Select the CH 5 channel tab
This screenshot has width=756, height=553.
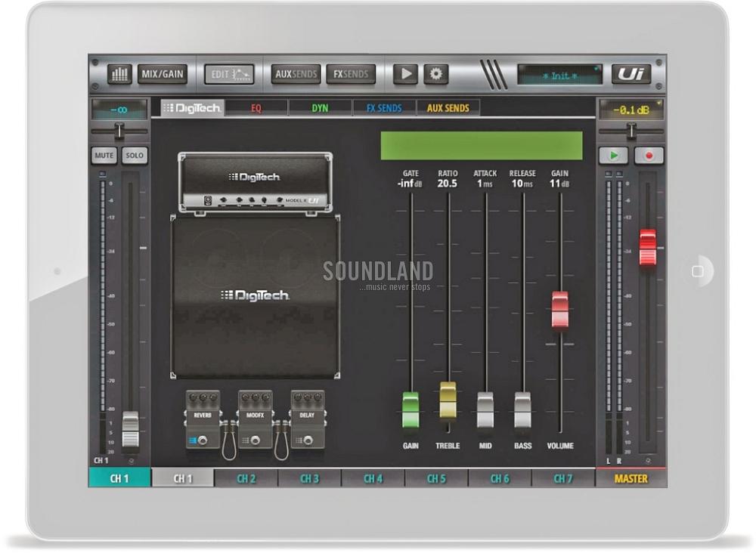point(436,478)
